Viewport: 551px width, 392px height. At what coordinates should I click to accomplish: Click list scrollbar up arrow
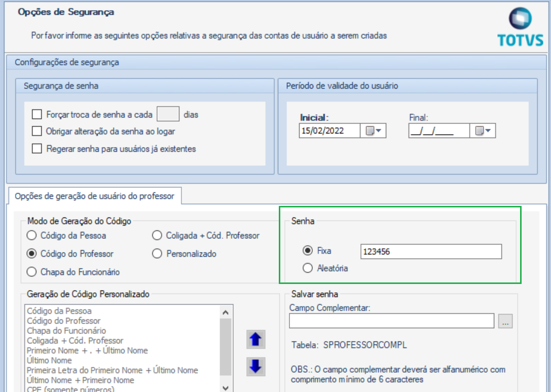[x=226, y=312]
